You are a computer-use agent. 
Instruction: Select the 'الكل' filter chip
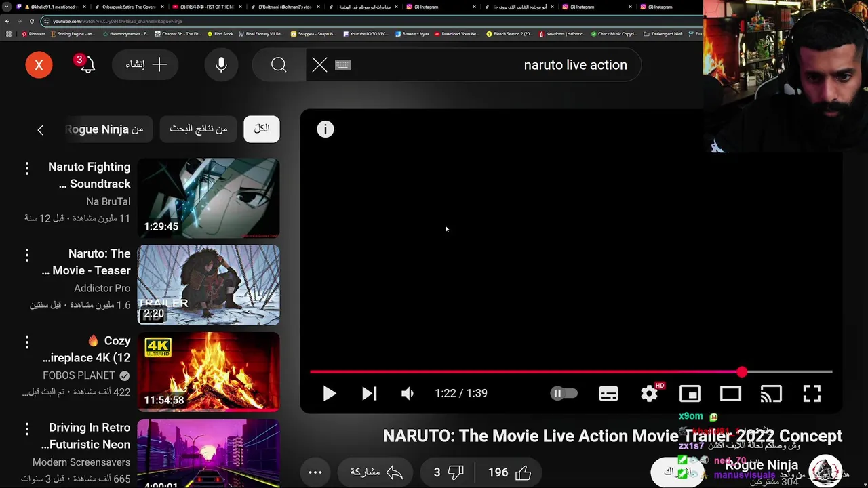point(262,129)
